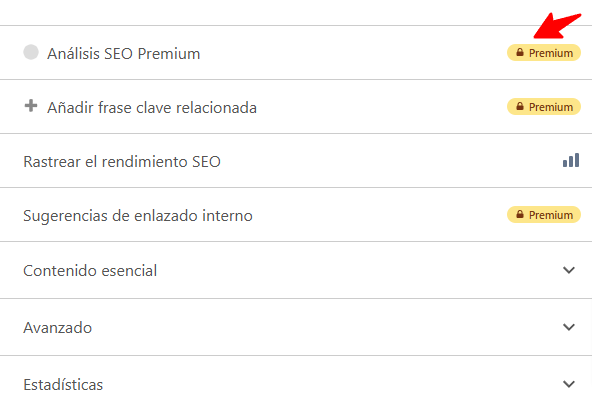Expand the Contenido esencial chevron
The width and height of the screenshot is (592, 412).
coord(569,270)
